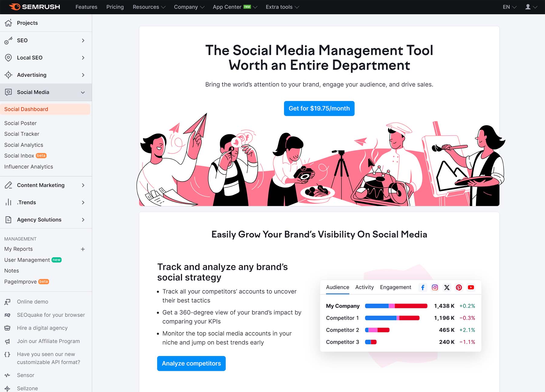
Task: Open the EN language selector
Action: (x=509, y=7)
